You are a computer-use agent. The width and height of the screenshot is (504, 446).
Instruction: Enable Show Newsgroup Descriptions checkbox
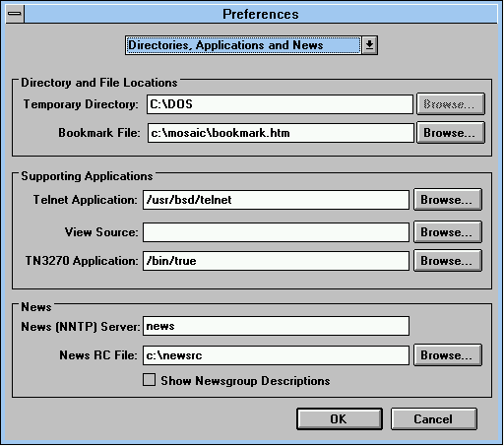tap(150, 380)
